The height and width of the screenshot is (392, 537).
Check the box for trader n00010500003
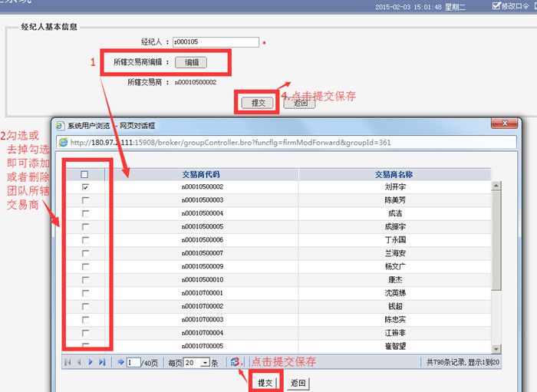pos(85,199)
